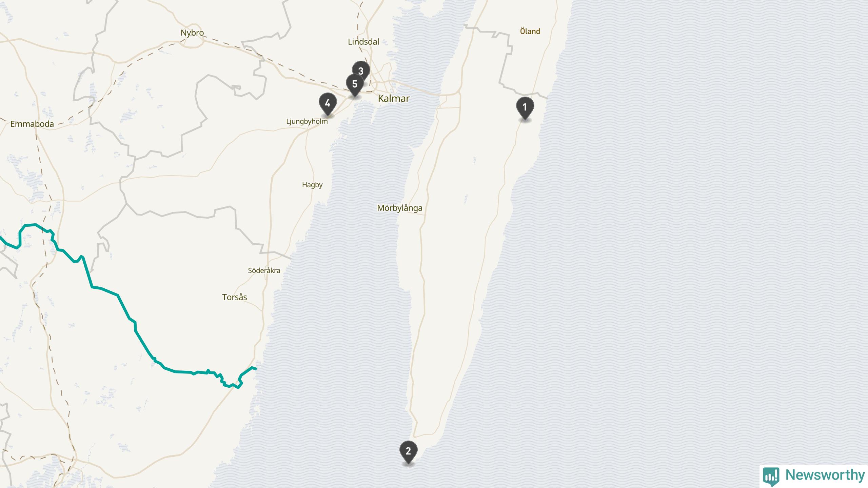Select the Lindsdal place label
The width and height of the screenshot is (868, 488).
click(x=363, y=42)
